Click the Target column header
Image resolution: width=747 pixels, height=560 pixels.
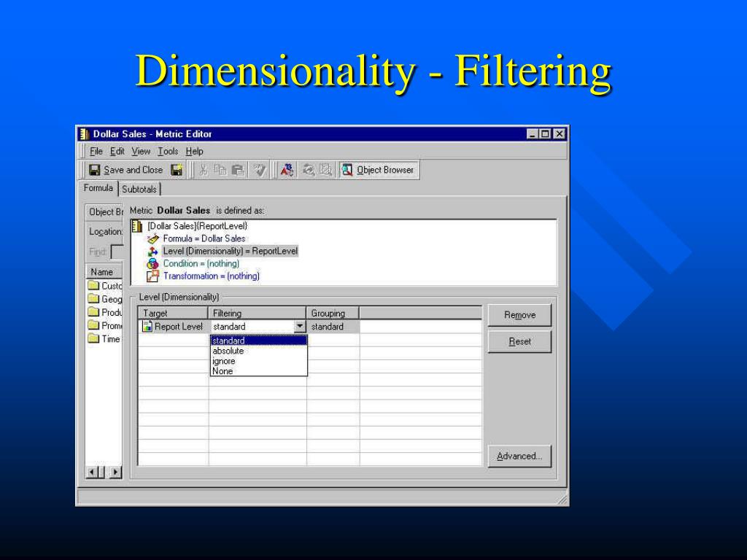pyautogui.click(x=174, y=314)
